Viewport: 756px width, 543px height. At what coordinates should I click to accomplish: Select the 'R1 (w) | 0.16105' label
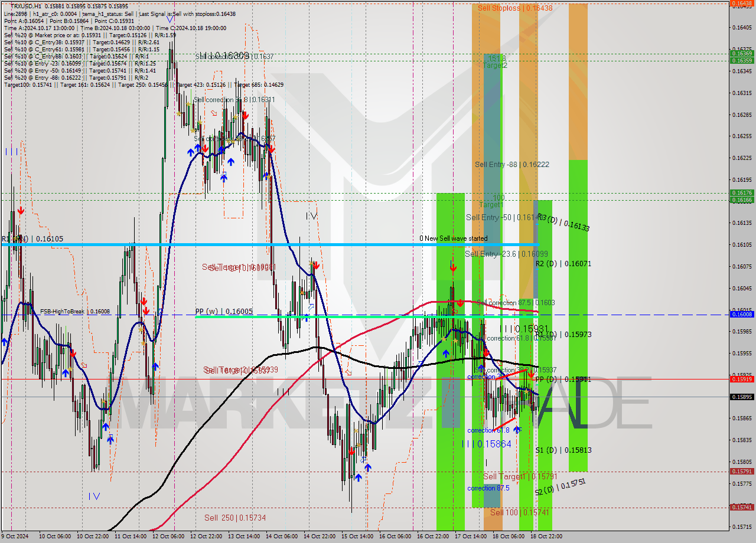[x=32, y=239]
